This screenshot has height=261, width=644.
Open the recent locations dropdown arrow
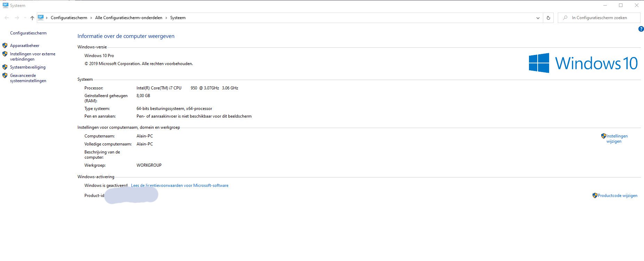(25, 18)
